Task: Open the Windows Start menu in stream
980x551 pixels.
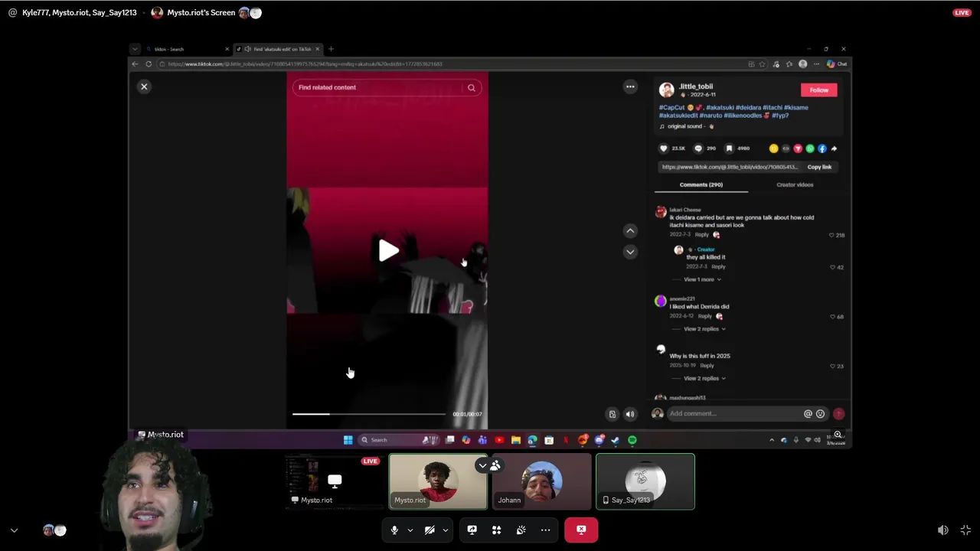Action: click(x=348, y=440)
